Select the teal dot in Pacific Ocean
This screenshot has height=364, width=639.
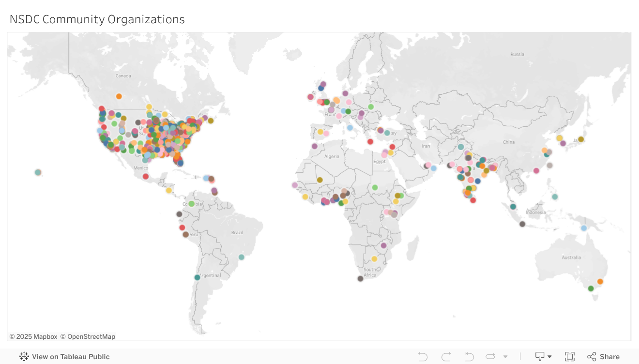coord(38,172)
